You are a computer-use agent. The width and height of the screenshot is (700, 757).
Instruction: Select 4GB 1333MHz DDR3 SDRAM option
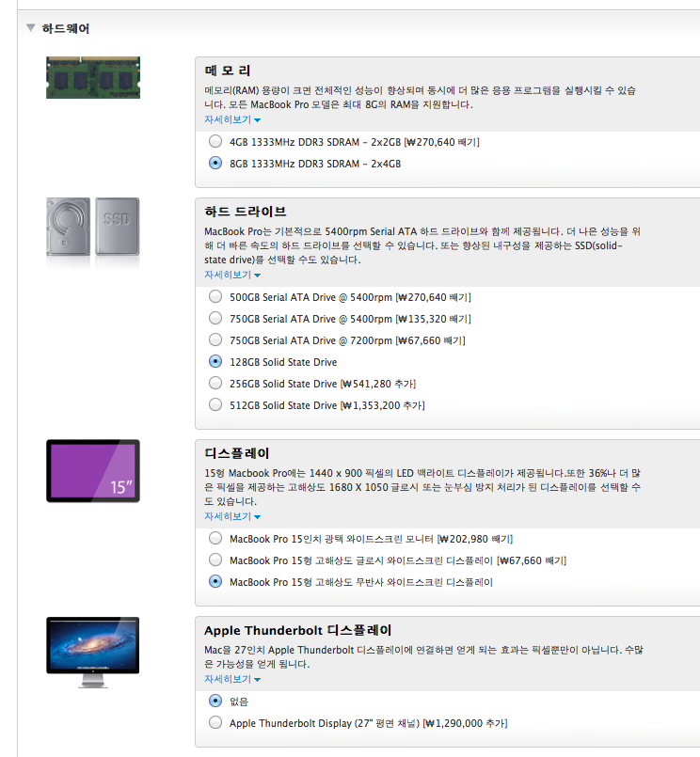pos(215,141)
